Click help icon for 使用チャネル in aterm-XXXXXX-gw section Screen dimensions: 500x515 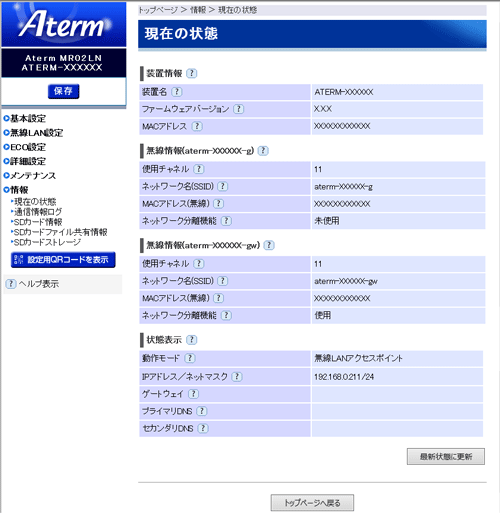click(199, 264)
